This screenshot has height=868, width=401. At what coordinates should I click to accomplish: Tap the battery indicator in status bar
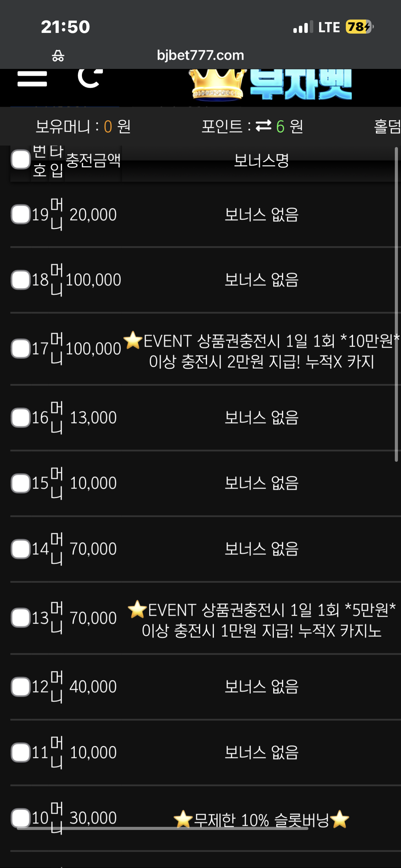point(359,27)
